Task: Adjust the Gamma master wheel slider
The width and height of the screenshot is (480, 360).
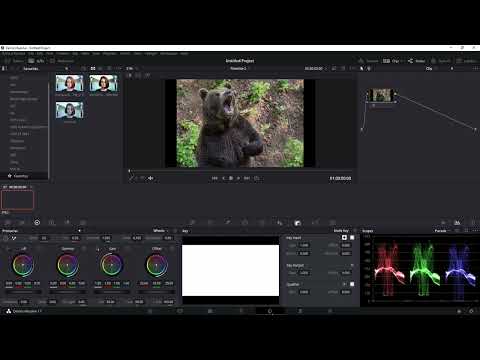Action: pyautogui.click(x=68, y=292)
